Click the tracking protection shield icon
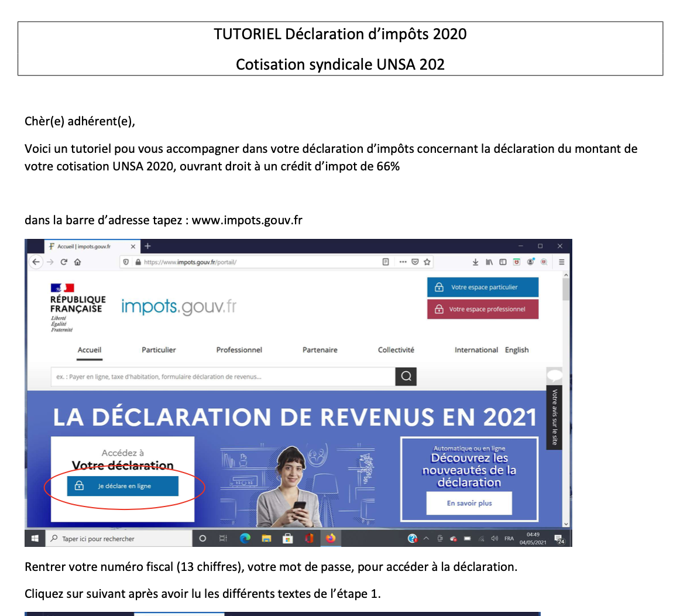This screenshot has height=616, width=687. pyautogui.click(x=126, y=262)
